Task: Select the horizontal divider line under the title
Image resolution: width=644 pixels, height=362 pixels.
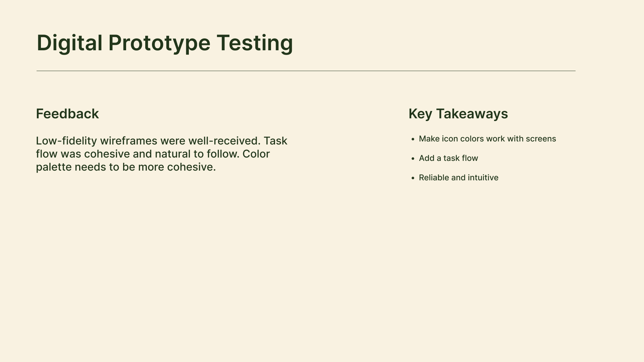Action: (x=306, y=71)
